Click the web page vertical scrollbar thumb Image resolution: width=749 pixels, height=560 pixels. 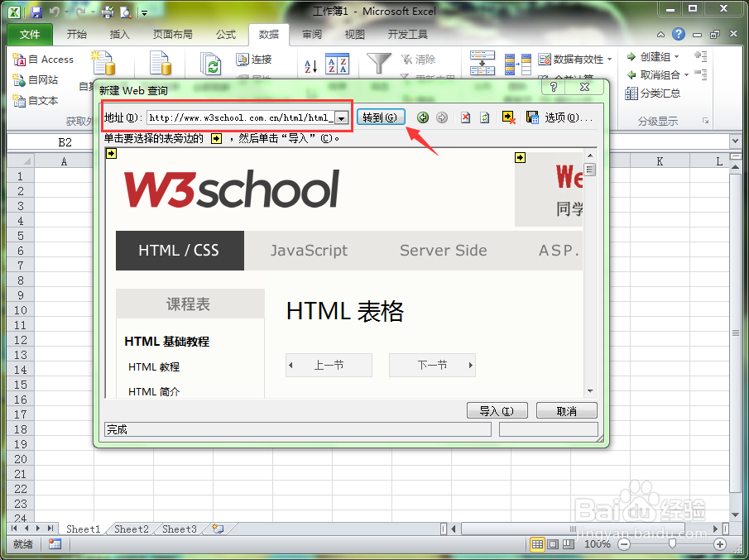pos(590,170)
